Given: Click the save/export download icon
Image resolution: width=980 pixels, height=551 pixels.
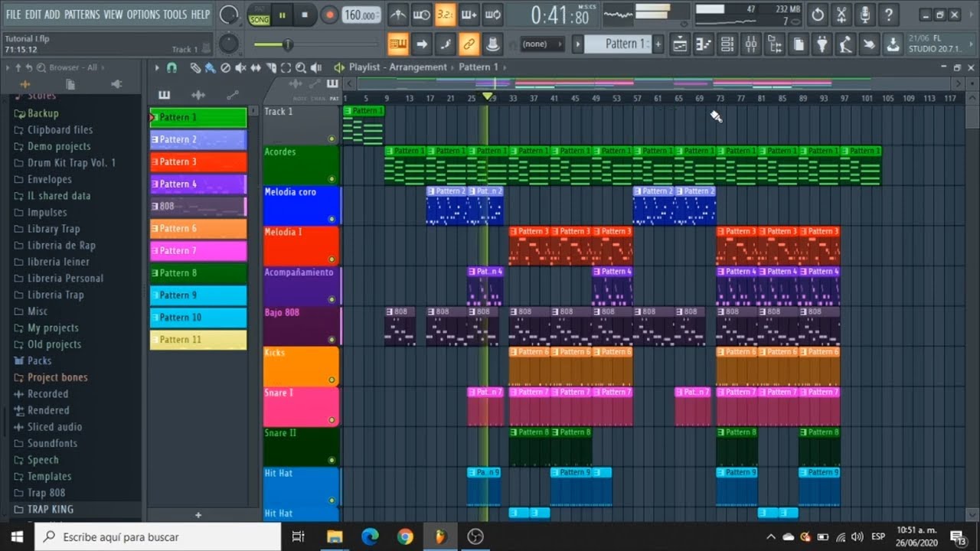Looking at the screenshot, I should (893, 44).
